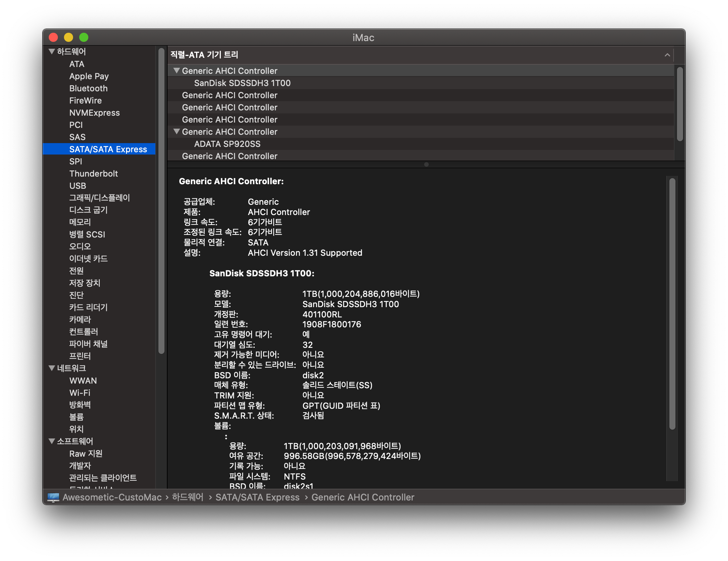
Task: Click the disk2 BSD name value
Action: point(313,375)
